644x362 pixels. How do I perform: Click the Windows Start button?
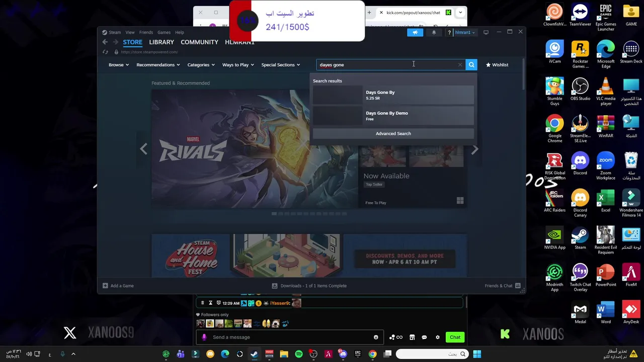point(477,354)
